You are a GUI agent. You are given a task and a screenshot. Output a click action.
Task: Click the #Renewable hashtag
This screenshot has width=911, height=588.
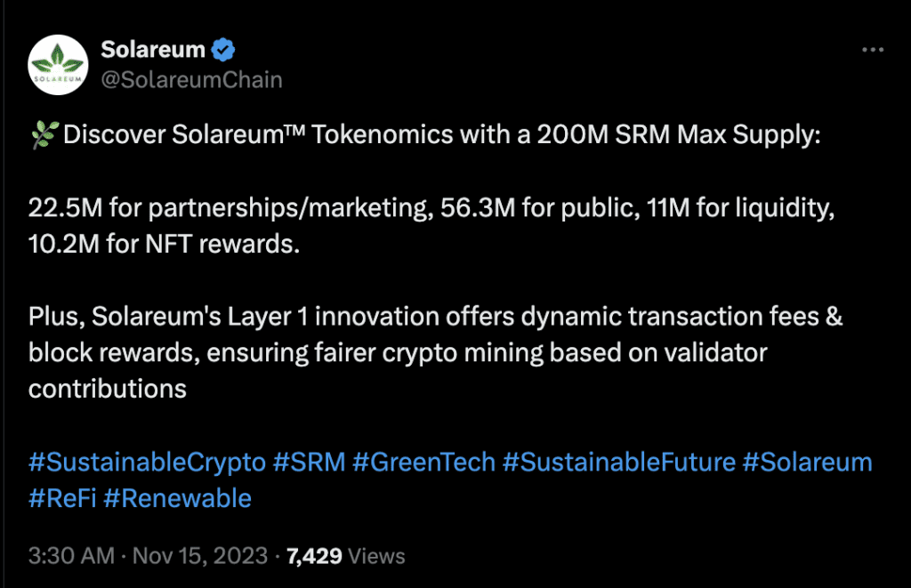pos(177,498)
